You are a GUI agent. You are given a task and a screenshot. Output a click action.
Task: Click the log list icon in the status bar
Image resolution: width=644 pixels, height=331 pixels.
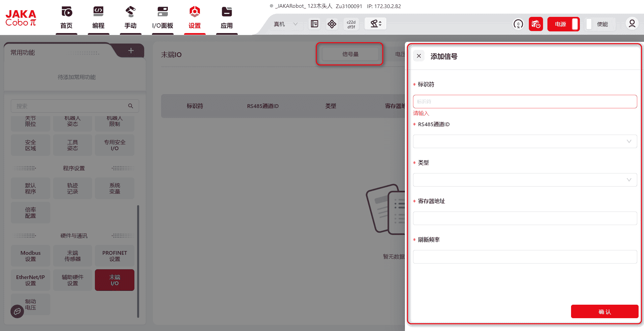(314, 24)
